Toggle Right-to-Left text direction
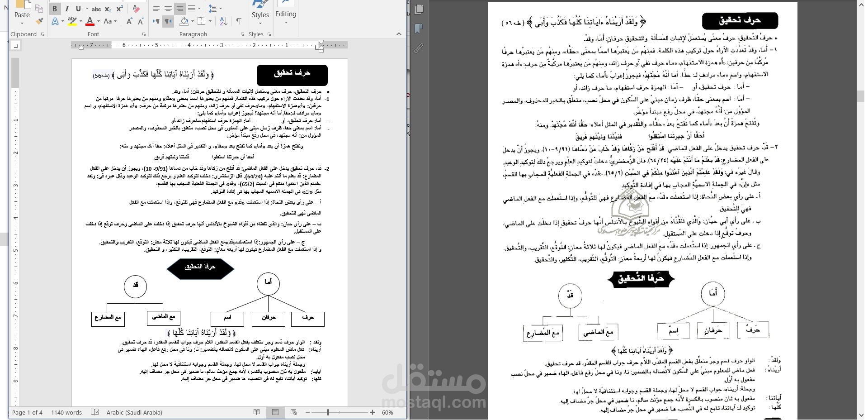Viewport: 868px width, 420px height. coord(168,21)
